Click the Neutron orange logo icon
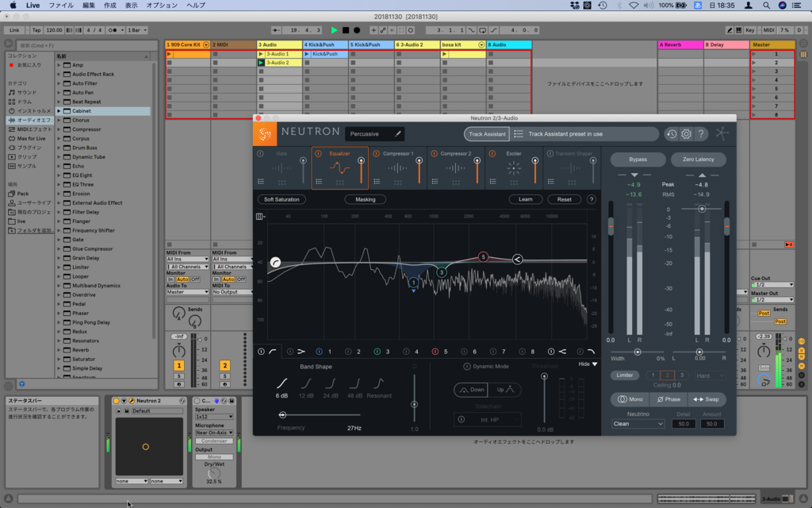812x508 pixels. pyautogui.click(x=265, y=134)
